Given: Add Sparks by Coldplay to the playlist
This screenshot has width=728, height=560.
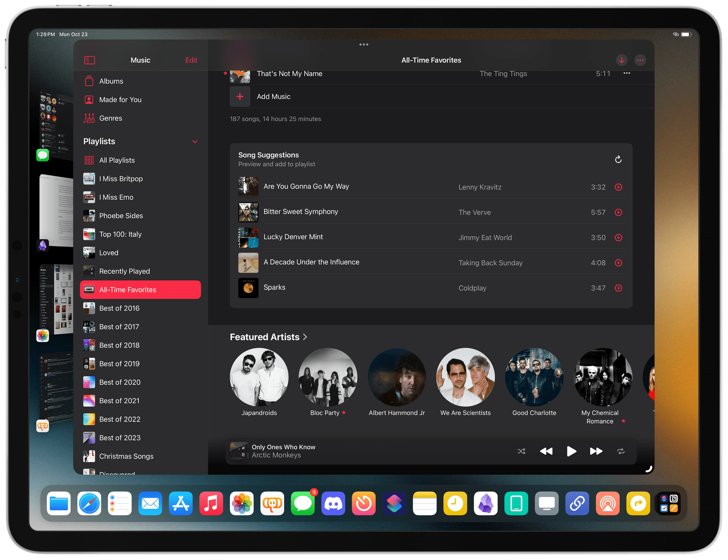Looking at the screenshot, I should (619, 288).
